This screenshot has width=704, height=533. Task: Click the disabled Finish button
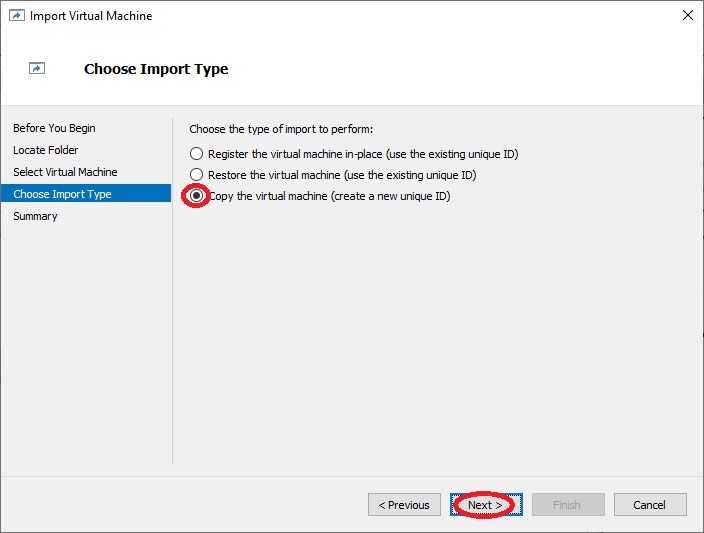click(x=568, y=505)
